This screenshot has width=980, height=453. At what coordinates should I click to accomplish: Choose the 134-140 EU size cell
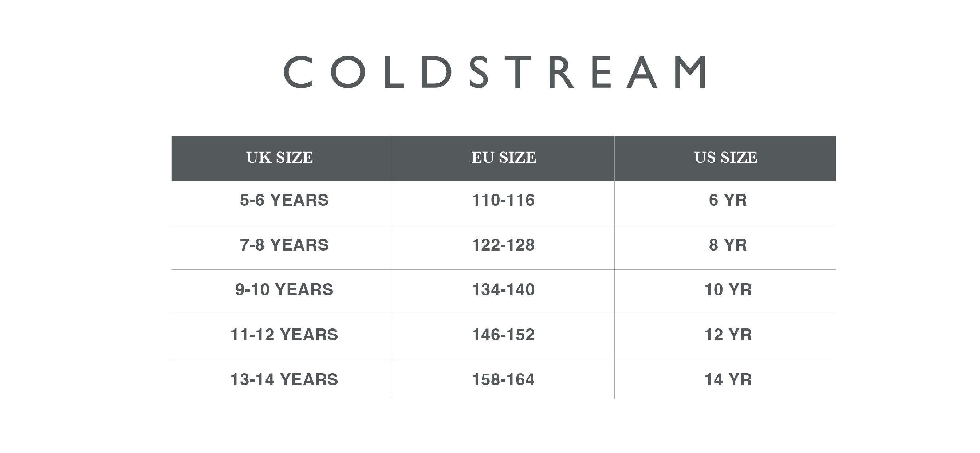click(x=503, y=290)
